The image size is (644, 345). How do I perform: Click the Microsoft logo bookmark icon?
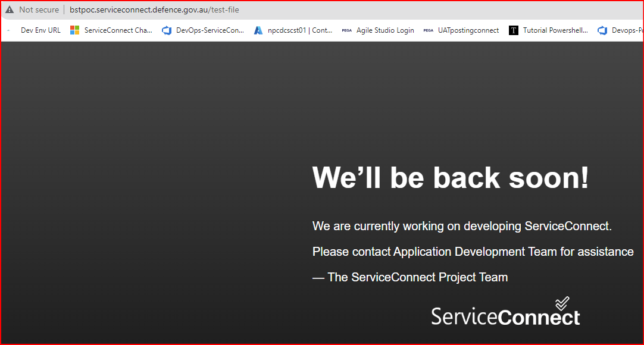[x=75, y=30]
